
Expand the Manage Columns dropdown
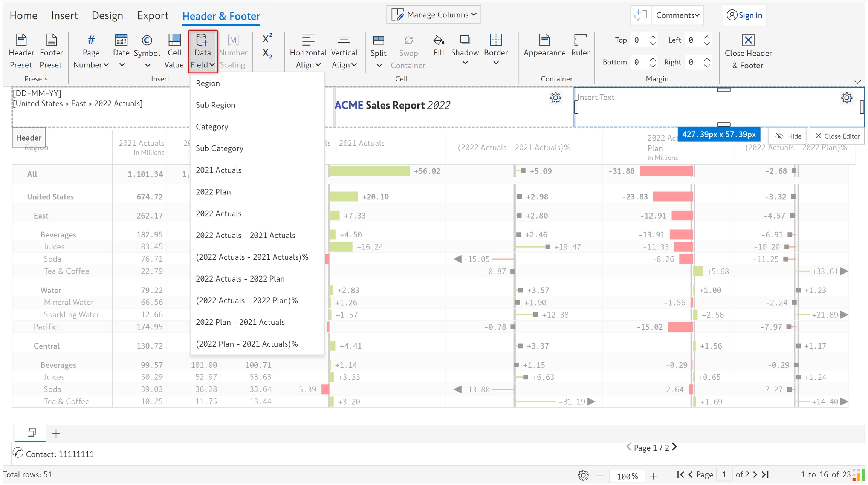point(434,15)
